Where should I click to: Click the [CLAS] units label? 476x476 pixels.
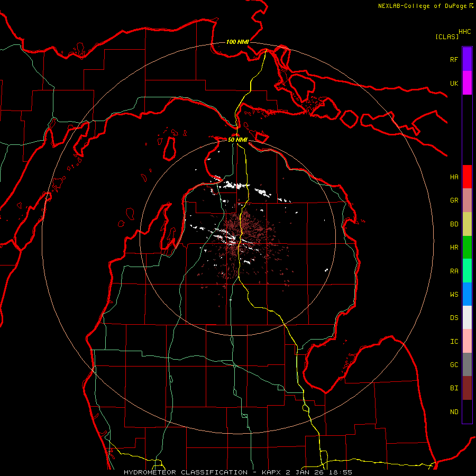447,36
